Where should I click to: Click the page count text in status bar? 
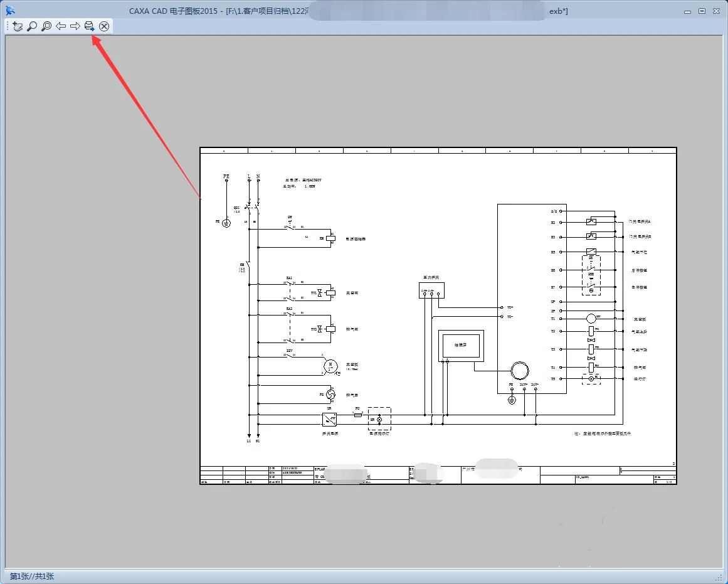(x=32, y=576)
